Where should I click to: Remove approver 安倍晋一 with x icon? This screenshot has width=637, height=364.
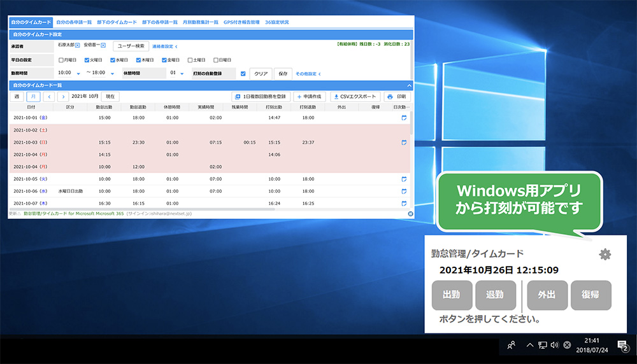[x=103, y=45]
